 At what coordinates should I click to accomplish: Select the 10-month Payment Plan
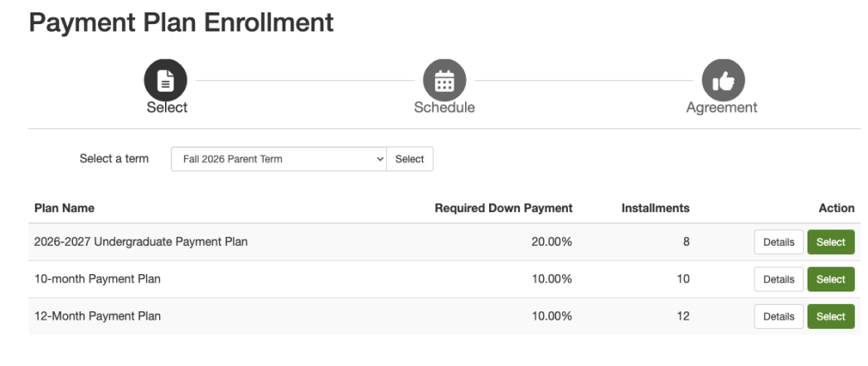831,279
